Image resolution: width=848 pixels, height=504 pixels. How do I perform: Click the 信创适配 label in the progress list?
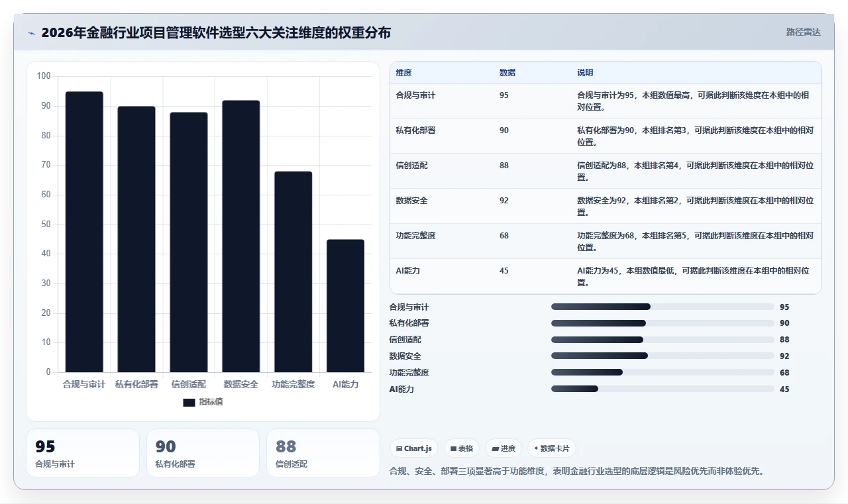pos(405,340)
